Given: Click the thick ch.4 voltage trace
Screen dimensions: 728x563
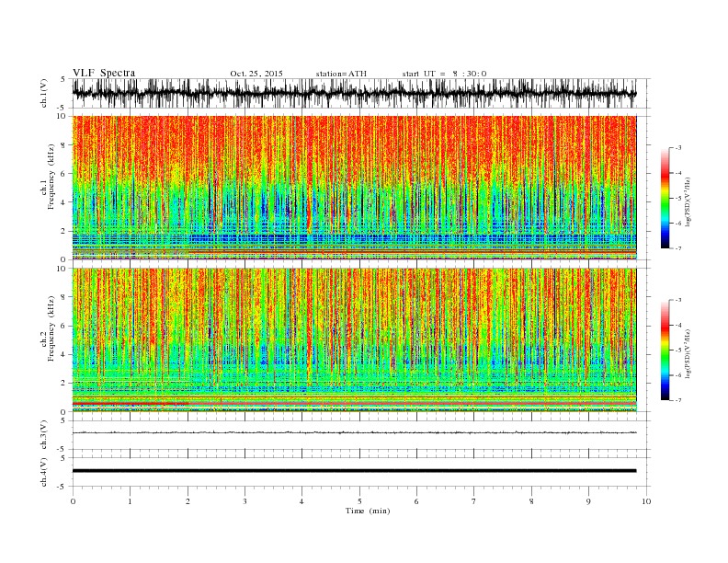Looking at the screenshot, I should click(x=354, y=471).
